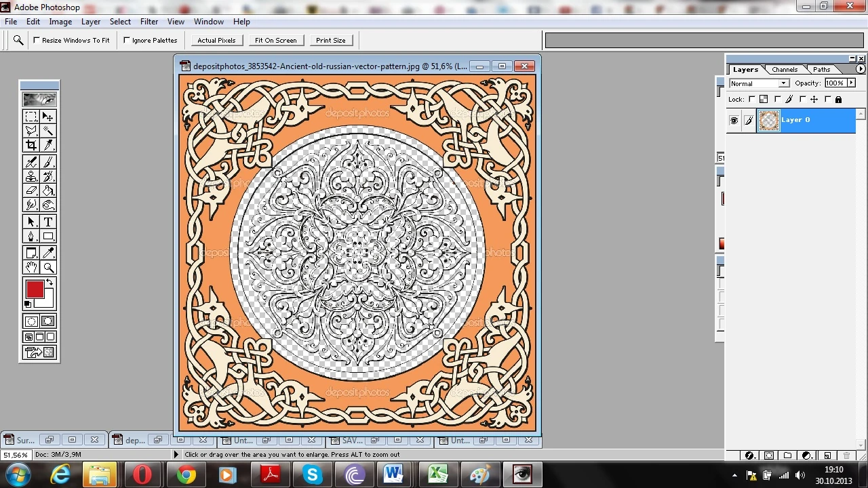This screenshot has width=868, height=488.
Task: Activate the Crop tool
Action: [x=31, y=145]
